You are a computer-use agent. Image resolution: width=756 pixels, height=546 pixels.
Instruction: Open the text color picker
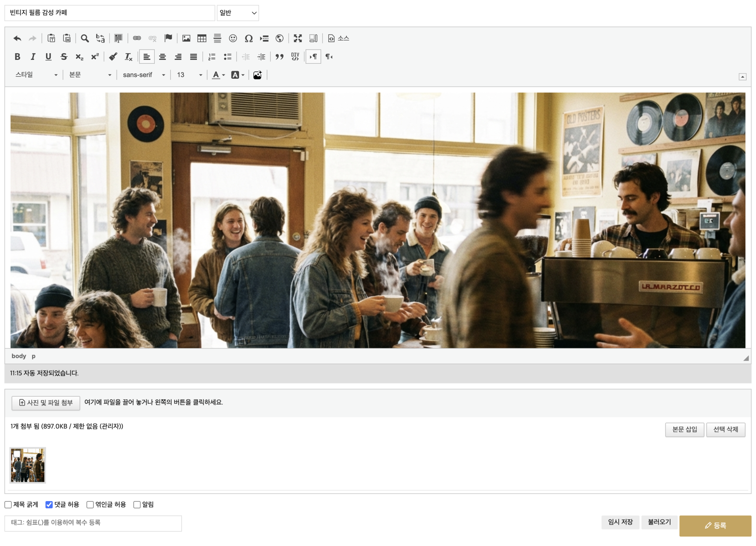click(x=218, y=75)
